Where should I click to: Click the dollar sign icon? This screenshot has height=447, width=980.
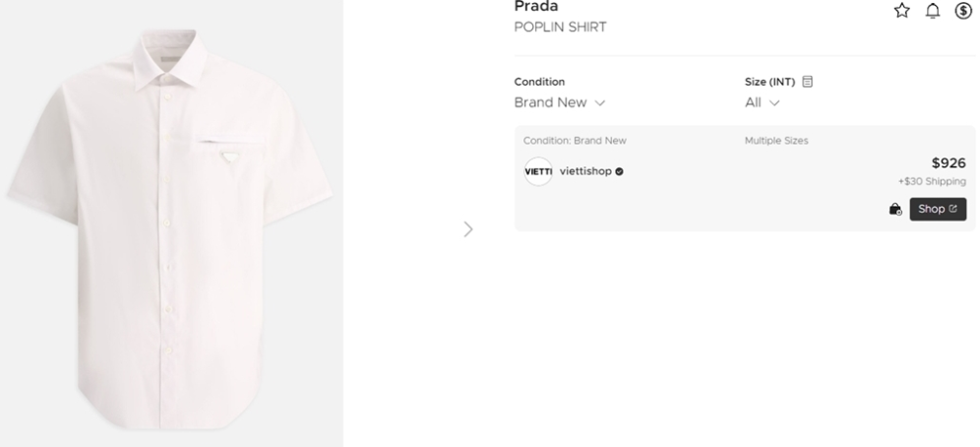pos(963,10)
